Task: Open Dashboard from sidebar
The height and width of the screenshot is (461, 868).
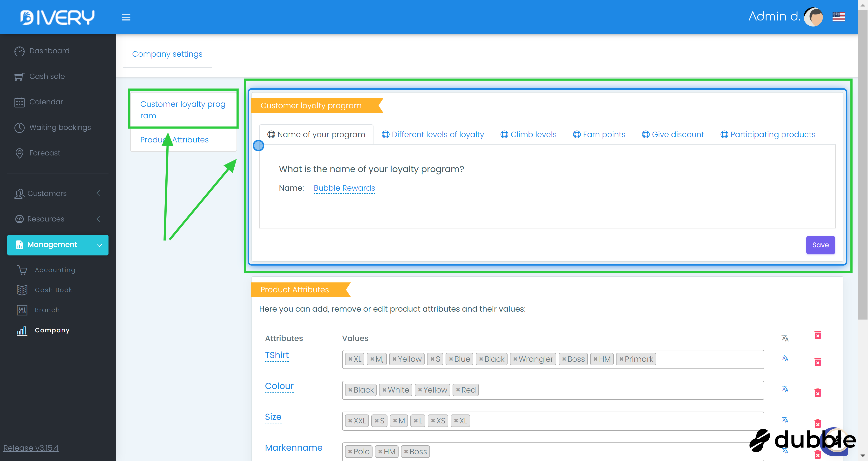Action: point(49,51)
